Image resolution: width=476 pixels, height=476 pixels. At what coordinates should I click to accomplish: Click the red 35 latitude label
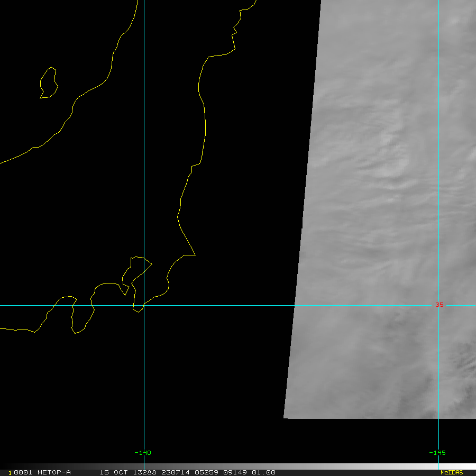[x=440, y=305]
